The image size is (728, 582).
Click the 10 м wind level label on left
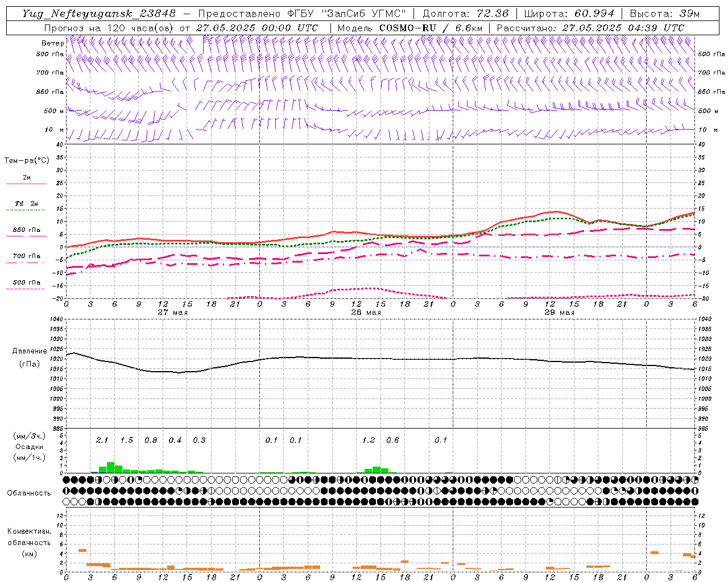(x=54, y=130)
